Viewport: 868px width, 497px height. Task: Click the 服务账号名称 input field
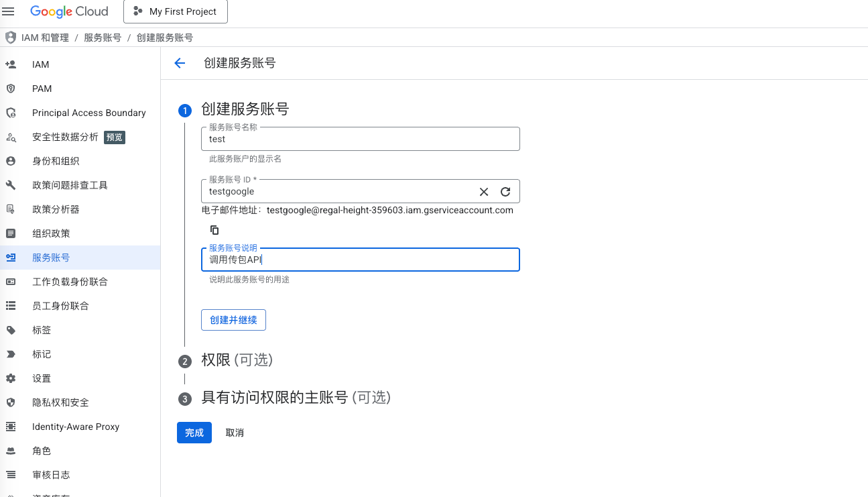[x=360, y=140]
